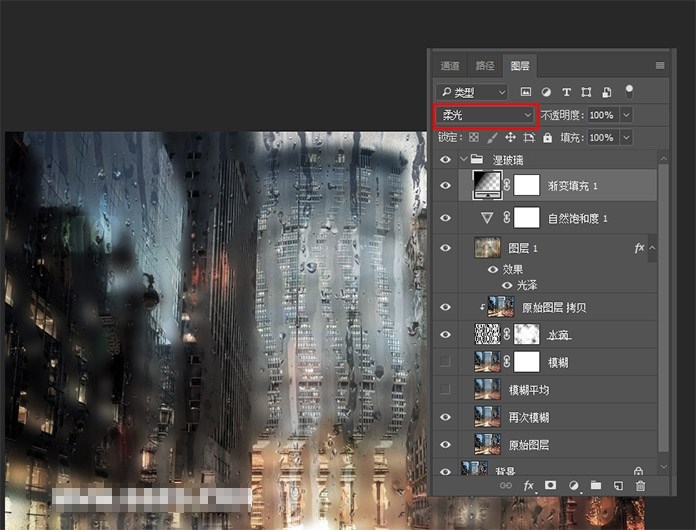Hide the 湿玻璃 group

445,159
